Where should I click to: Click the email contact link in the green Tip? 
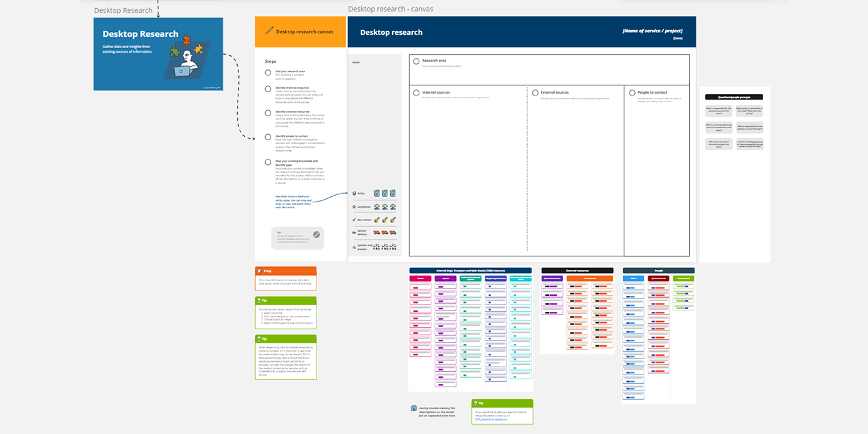coord(491,419)
